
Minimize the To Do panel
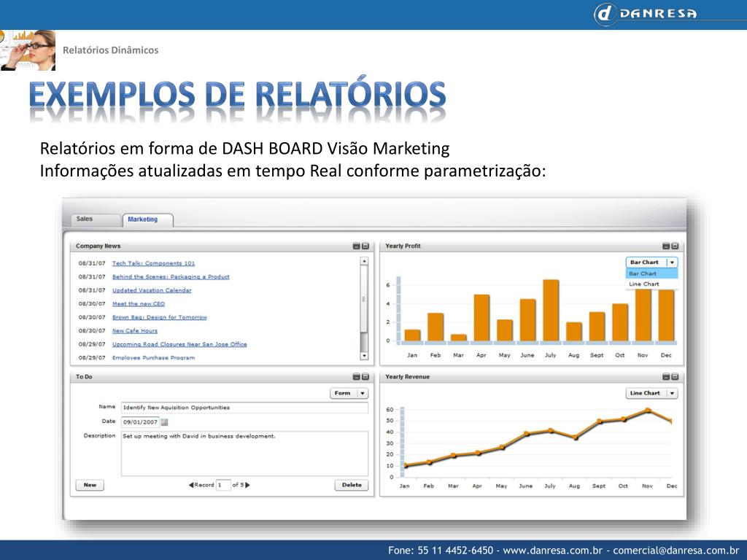pyautogui.click(x=356, y=377)
